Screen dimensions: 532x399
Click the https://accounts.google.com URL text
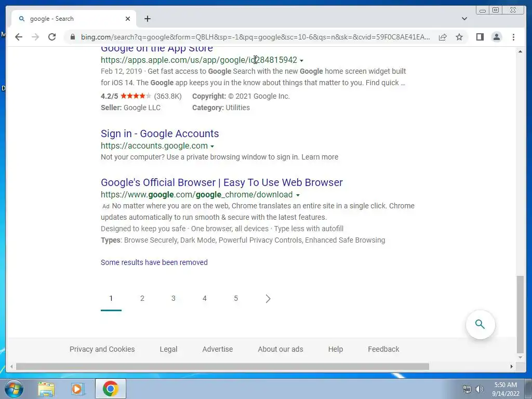(154, 146)
